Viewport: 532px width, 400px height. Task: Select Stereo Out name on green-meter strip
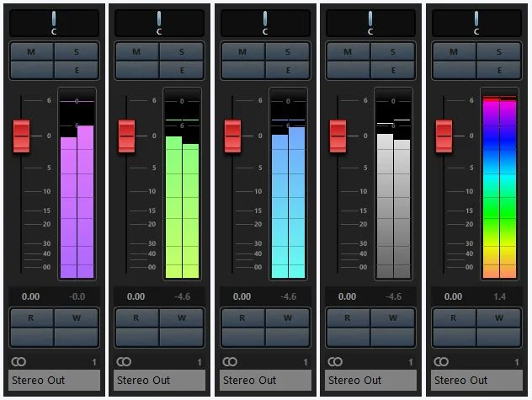tap(159, 380)
